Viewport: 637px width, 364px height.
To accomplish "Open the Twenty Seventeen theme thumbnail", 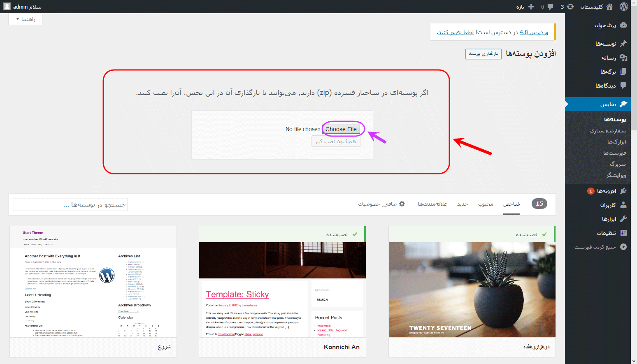I will pyautogui.click(x=472, y=290).
